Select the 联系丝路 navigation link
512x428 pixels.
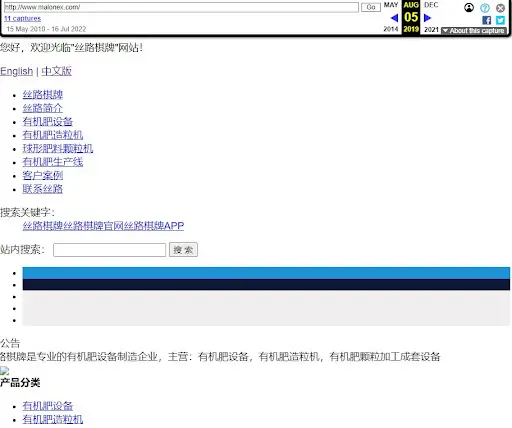43,189
